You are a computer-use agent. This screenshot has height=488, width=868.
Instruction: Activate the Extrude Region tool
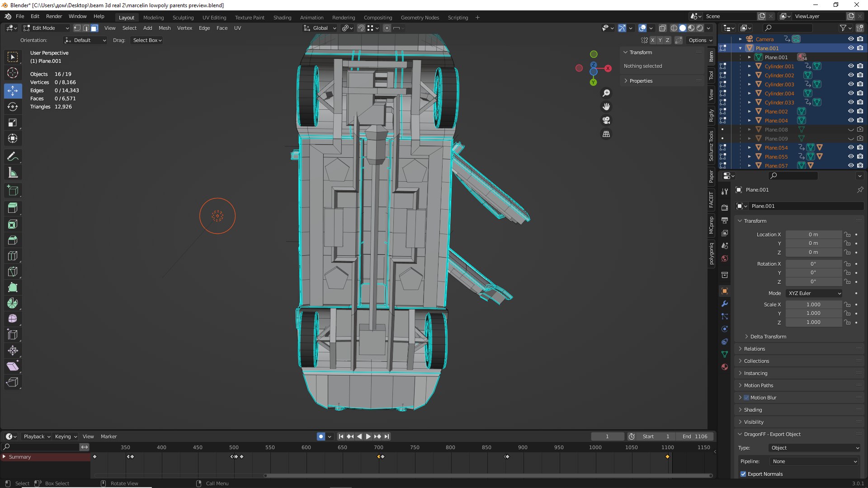click(x=13, y=208)
